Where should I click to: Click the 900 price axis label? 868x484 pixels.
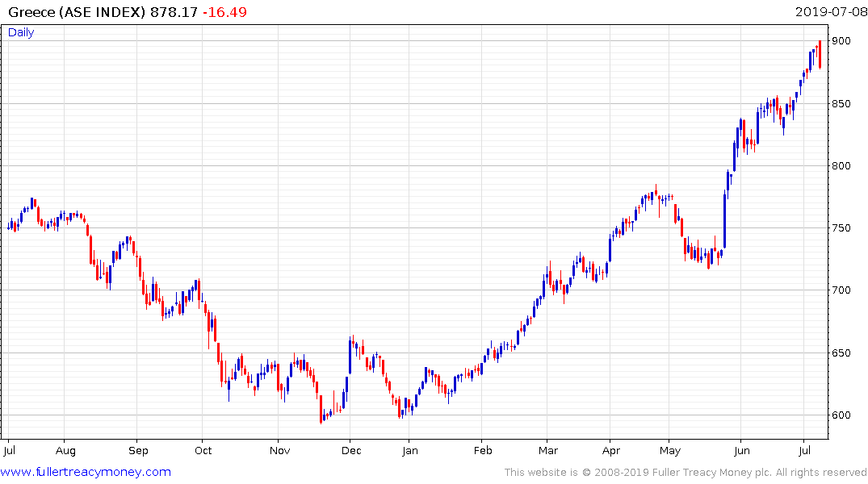coord(841,41)
